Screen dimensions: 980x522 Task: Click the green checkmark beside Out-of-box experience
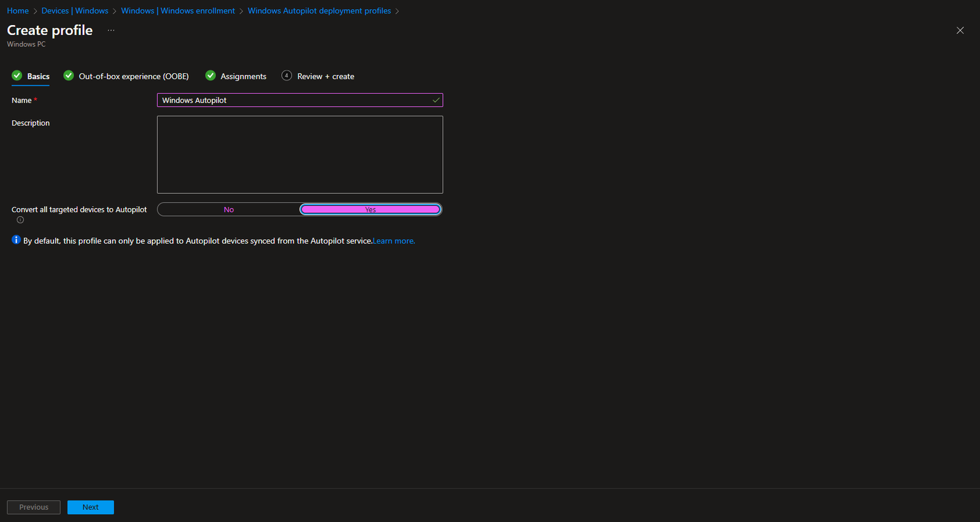[x=69, y=75]
